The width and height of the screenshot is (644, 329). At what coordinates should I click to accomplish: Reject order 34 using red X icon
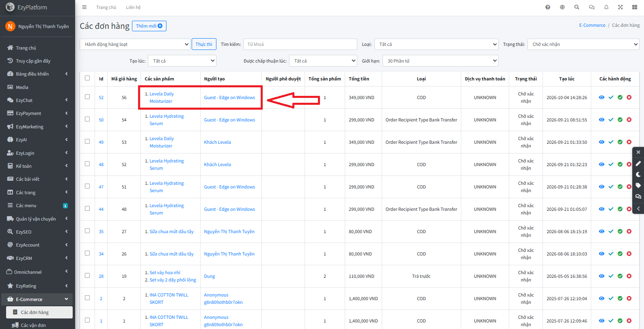click(629, 254)
